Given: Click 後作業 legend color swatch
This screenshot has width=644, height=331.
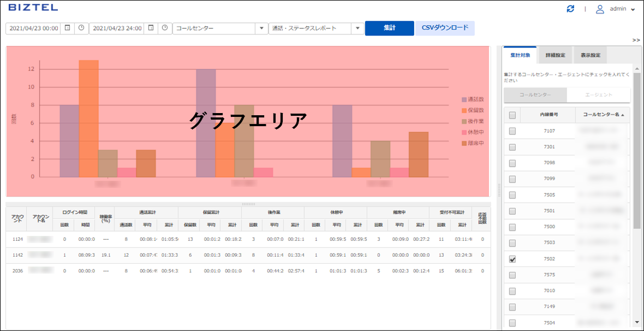Looking at the screenshot, I should click(464, 122).
